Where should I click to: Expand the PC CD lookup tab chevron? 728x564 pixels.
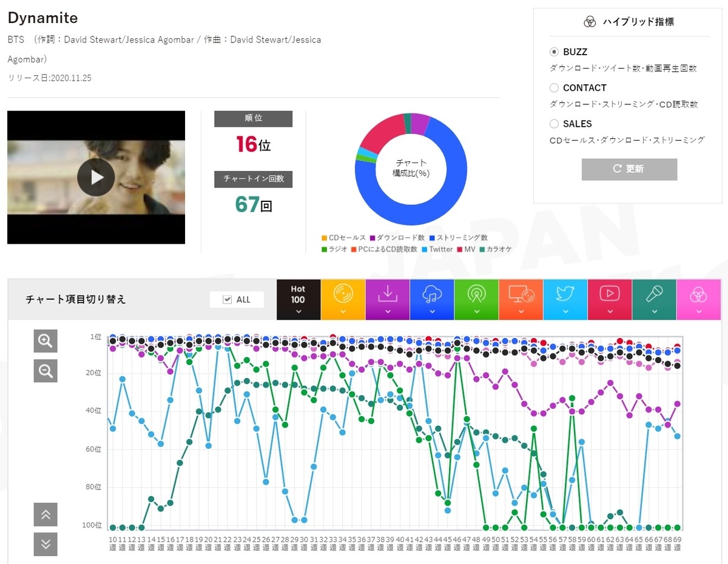(521, 312)
